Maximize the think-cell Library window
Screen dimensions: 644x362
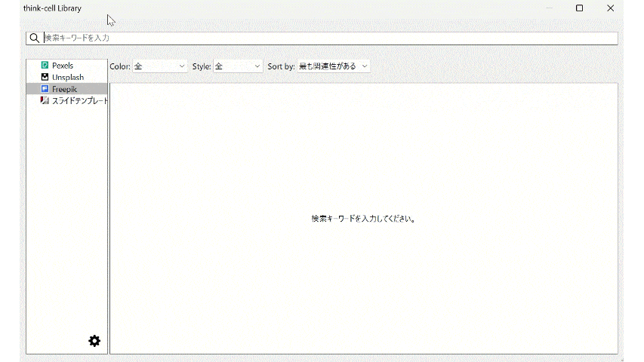580,8
